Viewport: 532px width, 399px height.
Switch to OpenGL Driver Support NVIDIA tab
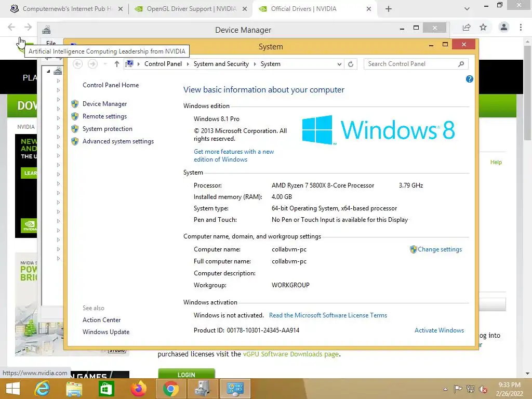tap(190, 9)
